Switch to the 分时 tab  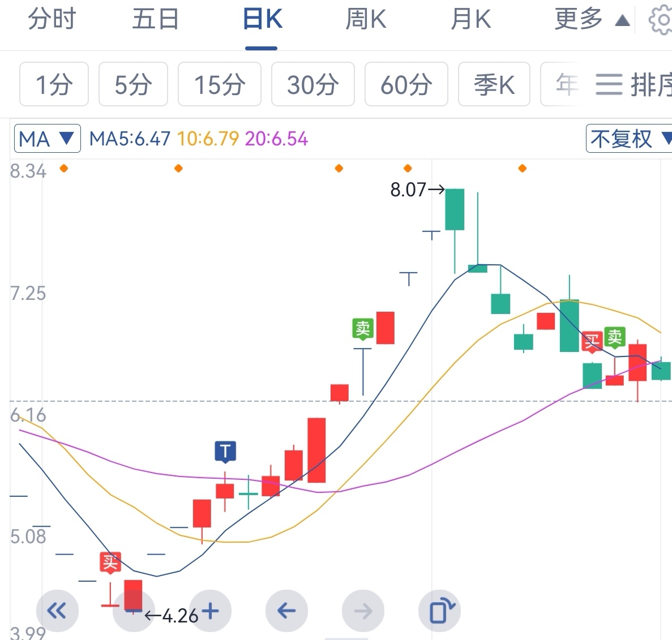coord(52,20)
